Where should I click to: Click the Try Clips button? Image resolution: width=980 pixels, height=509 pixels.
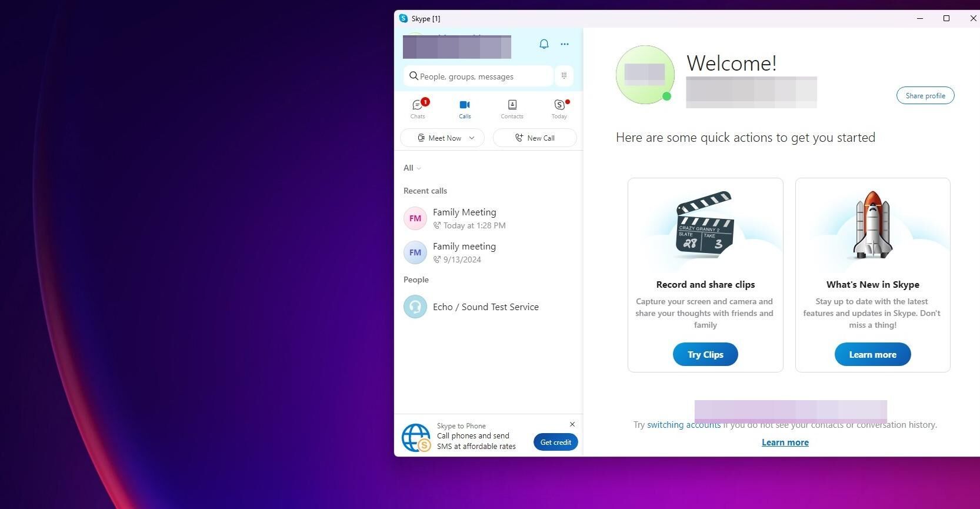coord(705,354)
